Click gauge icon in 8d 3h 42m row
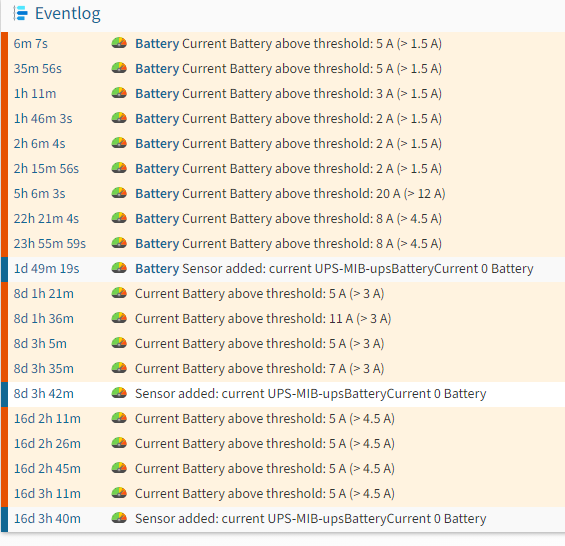Viewport: 565px width, 546px height. [119, 393]
